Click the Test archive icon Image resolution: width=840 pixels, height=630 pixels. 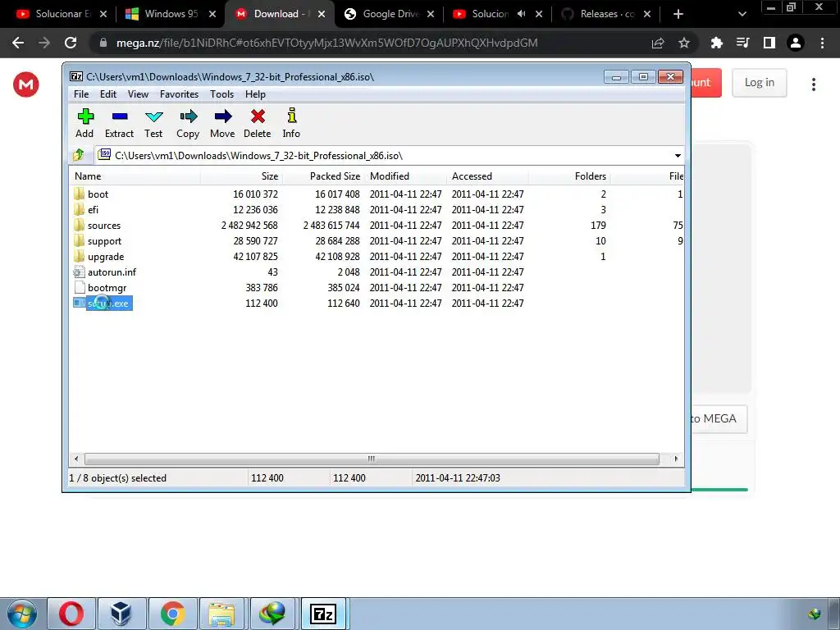(x=153, y=116)
